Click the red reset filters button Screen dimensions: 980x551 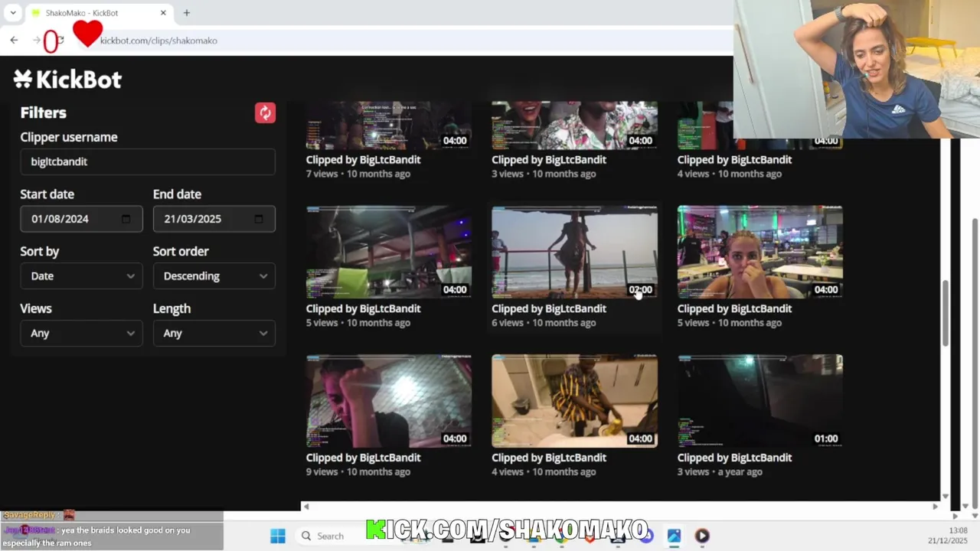click(x=265, y=112)
